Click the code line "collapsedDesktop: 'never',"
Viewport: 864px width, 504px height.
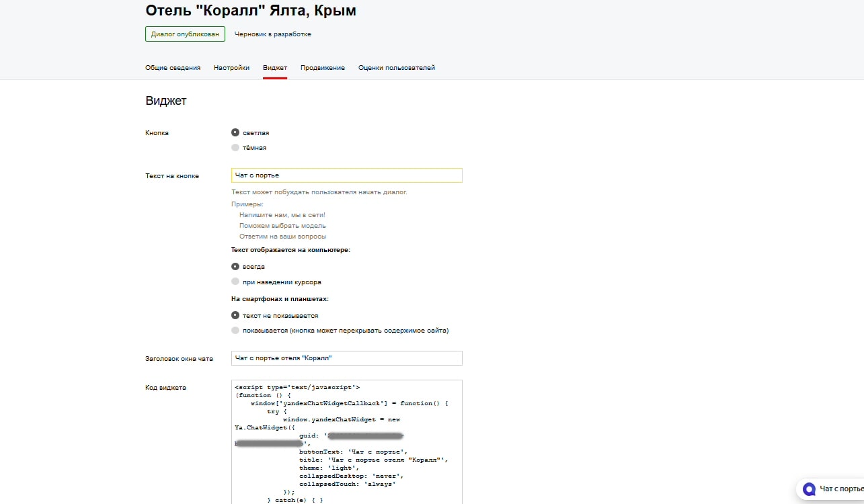[x=351, y=476]
